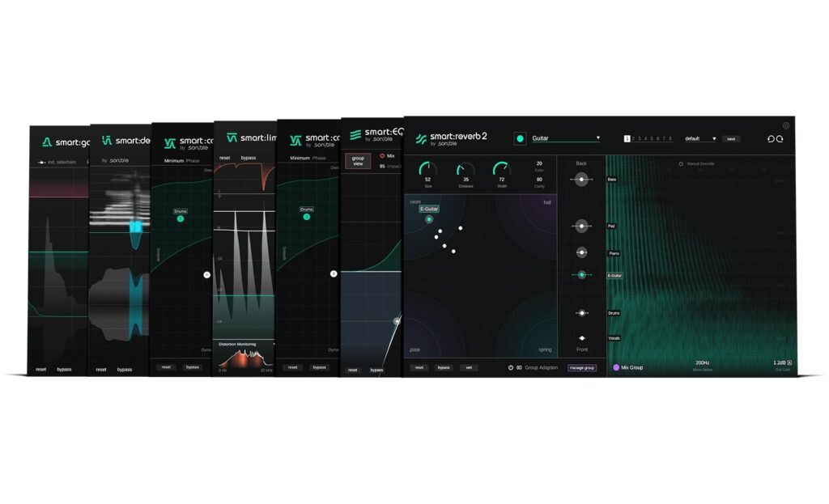
Task: Click the redo arrow in smart:reverb 2
Action: pos(780,138)
